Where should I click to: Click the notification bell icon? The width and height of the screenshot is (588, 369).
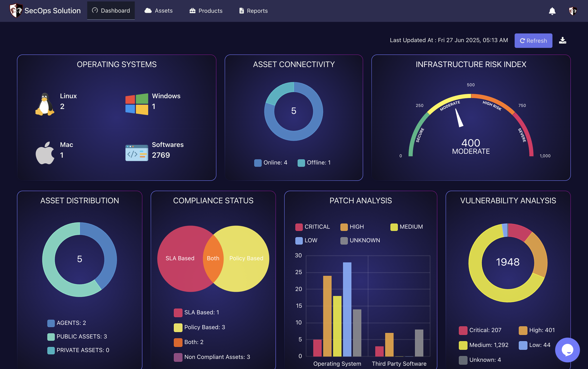(x=552, y=11)
